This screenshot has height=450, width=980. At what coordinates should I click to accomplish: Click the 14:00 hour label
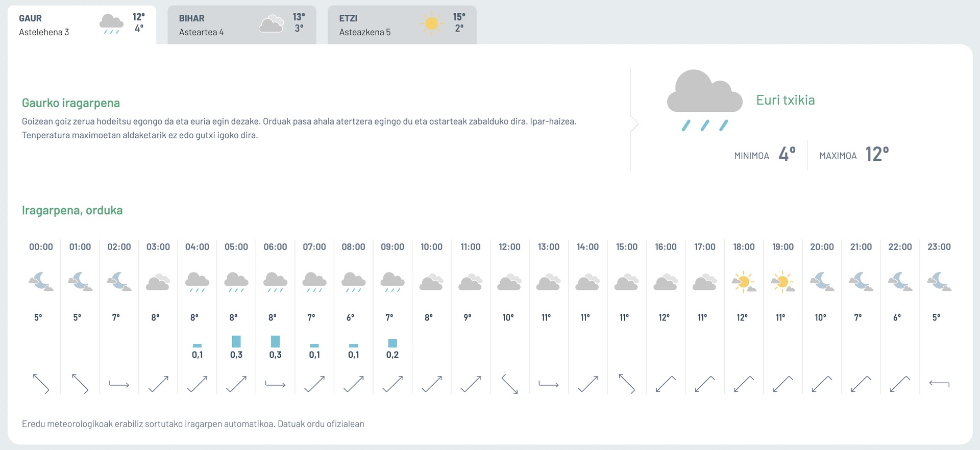point(587,247)
